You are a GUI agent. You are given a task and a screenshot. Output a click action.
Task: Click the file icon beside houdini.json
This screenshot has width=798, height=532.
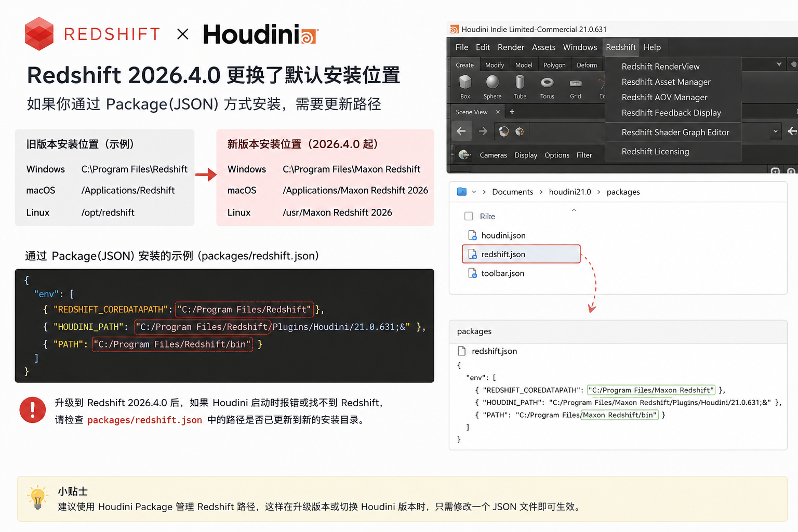pos(472,235)
